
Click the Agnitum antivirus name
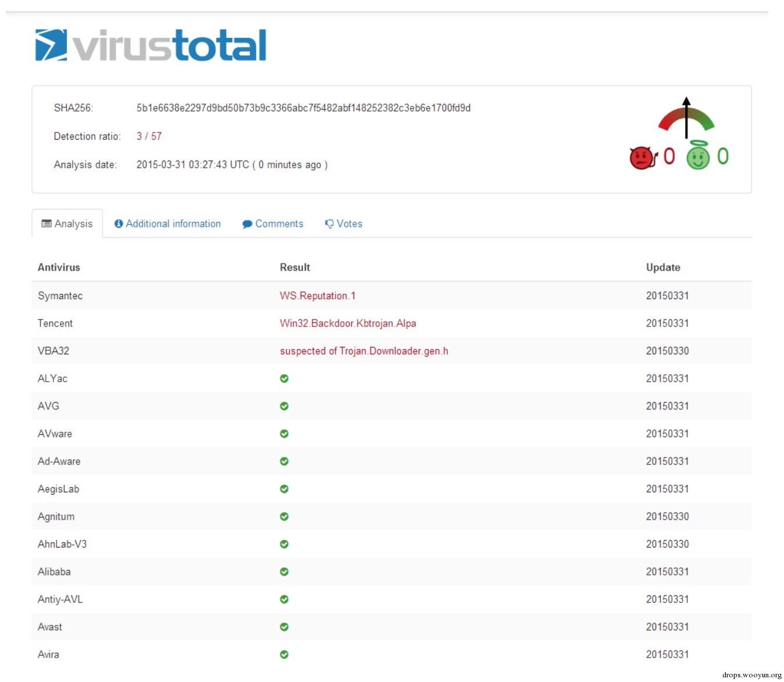pyautogui.click(x=56, y=516)
